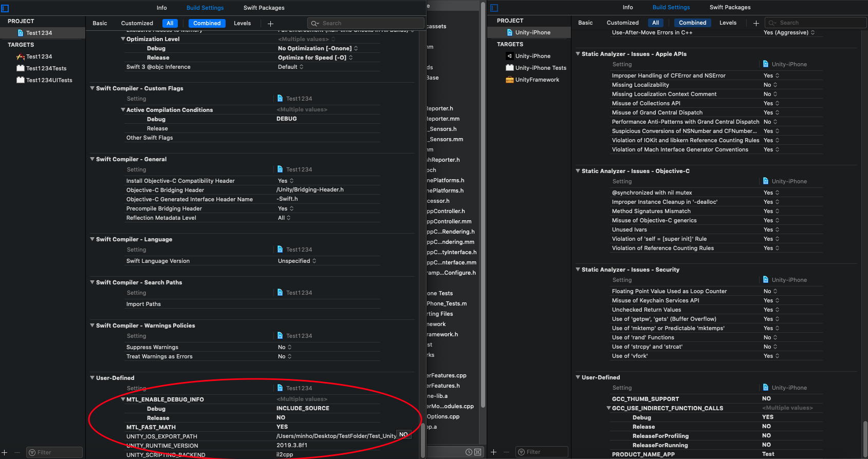Click the add build setting plus in the Test1234 window
This screenshot has height=459, width=868.
(x=270, y=24)
